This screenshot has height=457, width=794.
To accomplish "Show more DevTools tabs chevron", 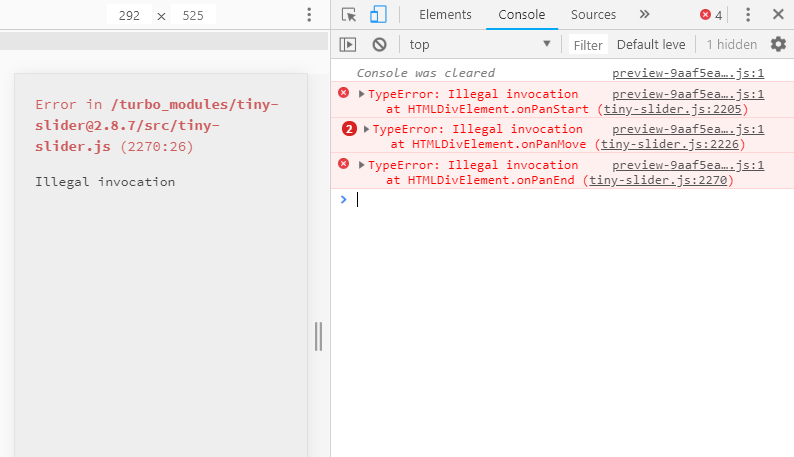I will click(x=644, y=14).
